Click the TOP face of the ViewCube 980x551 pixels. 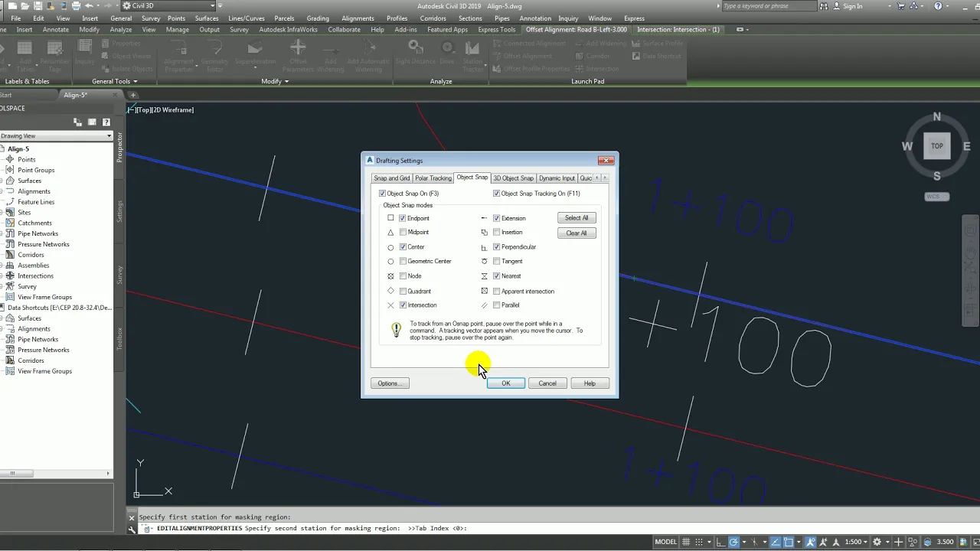pyautogui.click(x=937, y=146)
